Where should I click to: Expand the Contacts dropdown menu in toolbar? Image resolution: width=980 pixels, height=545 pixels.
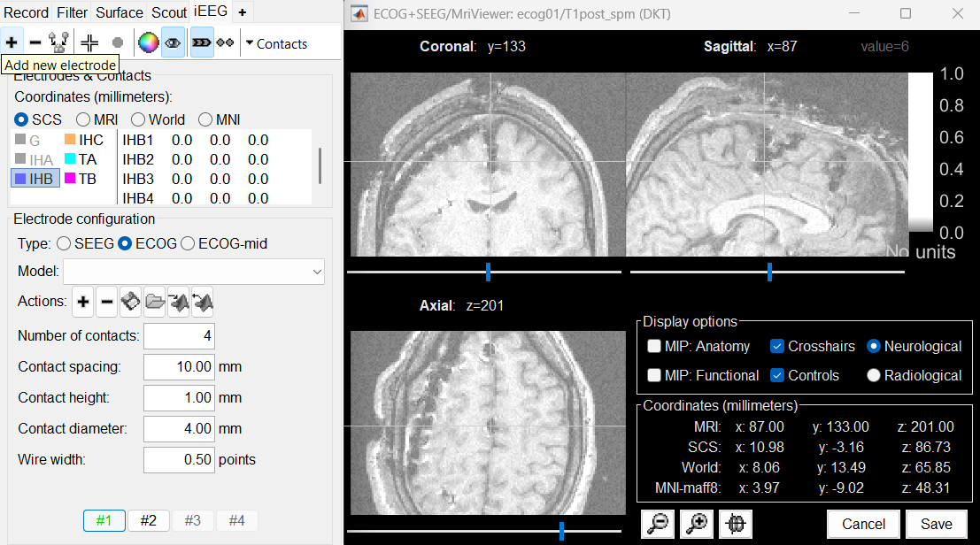click(276, 43)
